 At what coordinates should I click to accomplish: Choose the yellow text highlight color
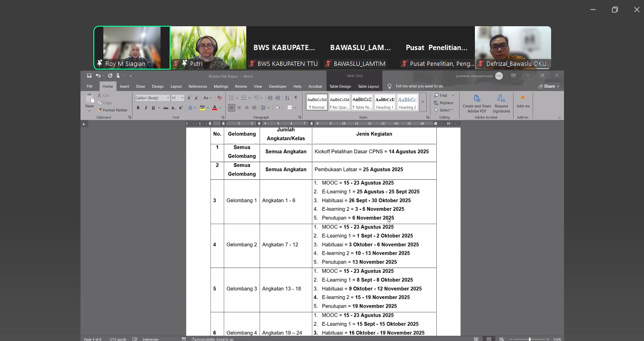[x=202, y=108]
